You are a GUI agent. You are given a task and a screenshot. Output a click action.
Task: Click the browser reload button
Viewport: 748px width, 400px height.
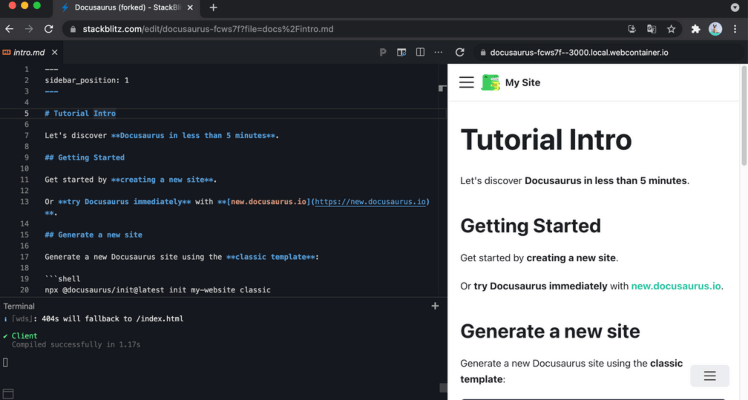(x=49, y=29)
